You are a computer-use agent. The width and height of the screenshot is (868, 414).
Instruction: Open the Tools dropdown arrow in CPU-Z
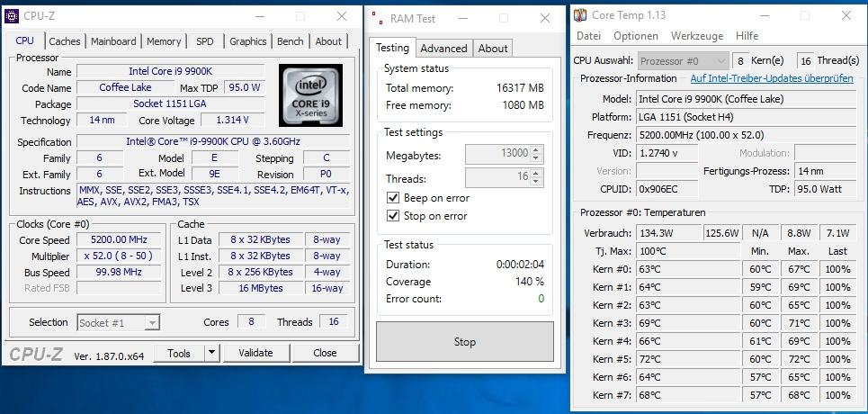coord(211,353)
